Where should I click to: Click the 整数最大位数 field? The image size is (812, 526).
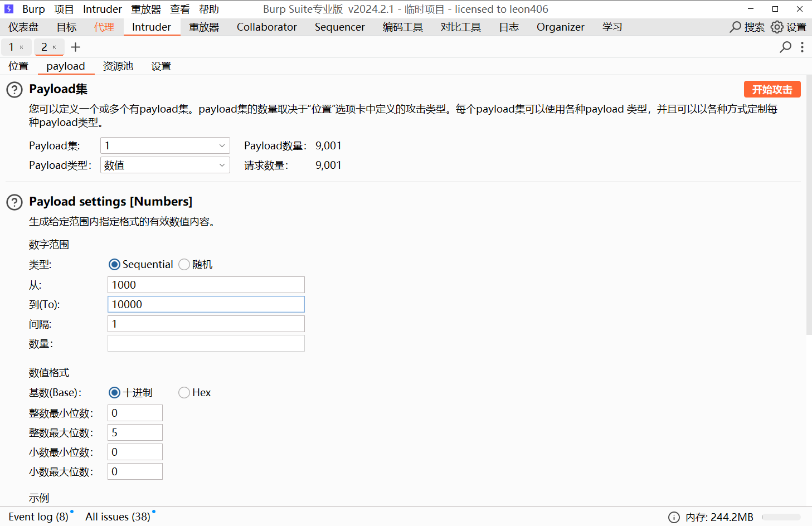(x=135, y=432)
